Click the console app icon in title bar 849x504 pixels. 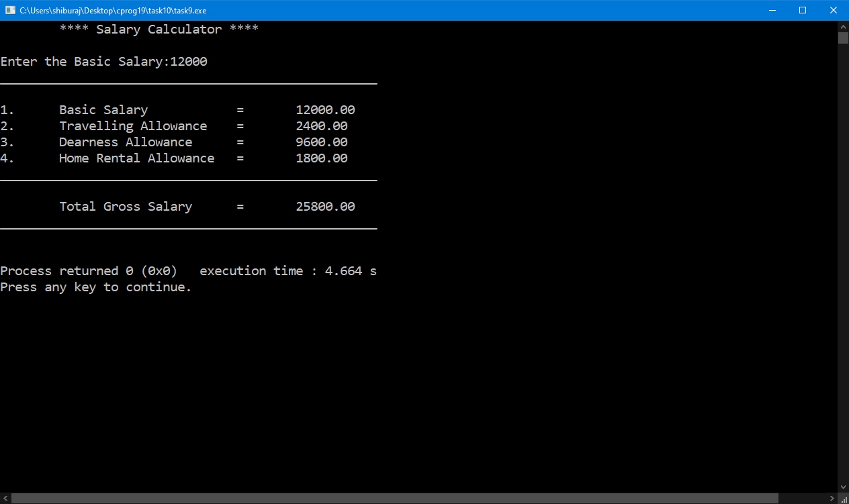click(10, 10)
